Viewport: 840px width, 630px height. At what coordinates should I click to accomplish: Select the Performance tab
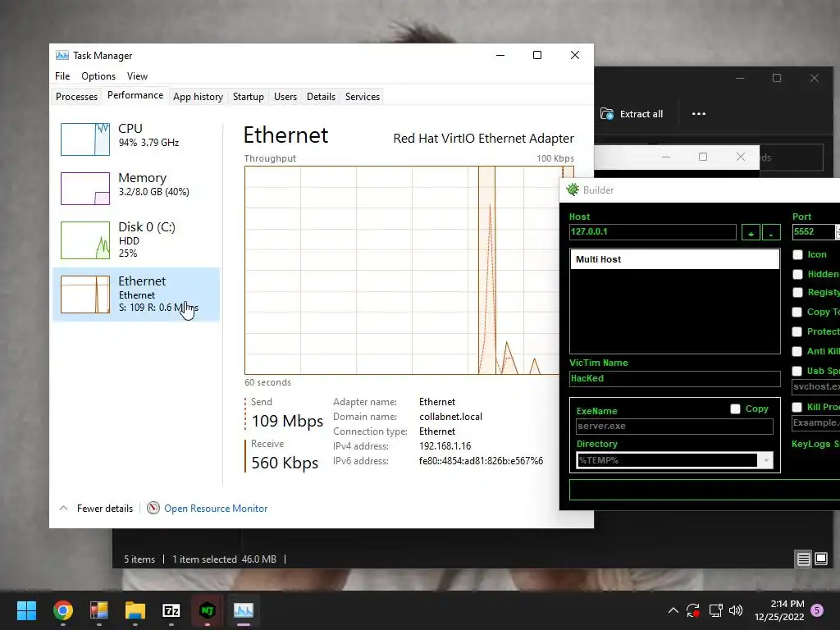point(135,95)
